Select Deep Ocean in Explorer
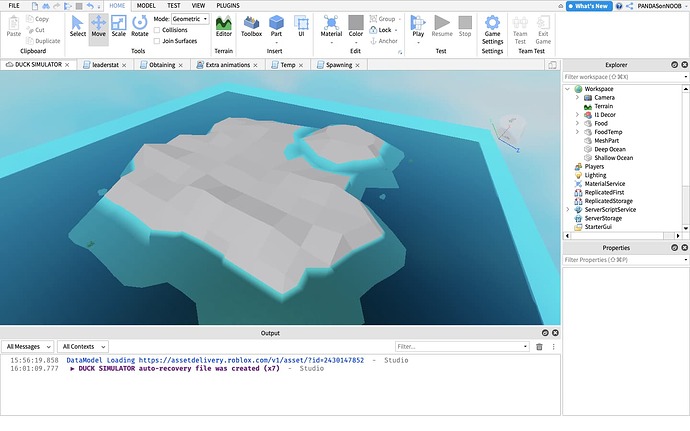Viewport: 690px width, 431px height. pos(609,149)
